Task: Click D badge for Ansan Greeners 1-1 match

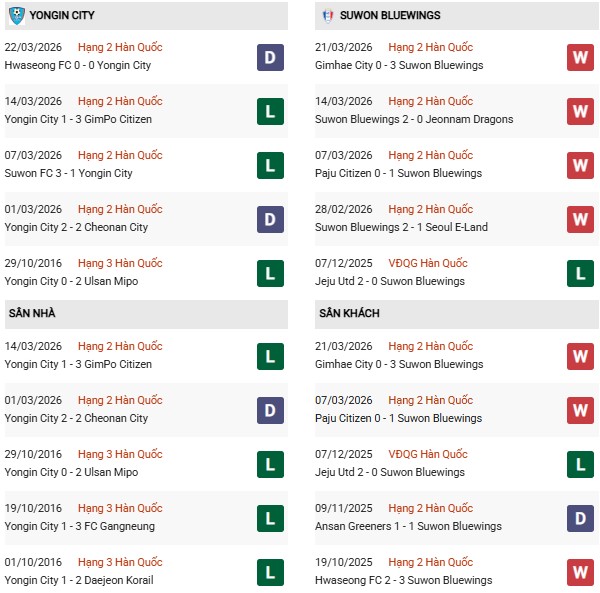Action: coord(580,518)
